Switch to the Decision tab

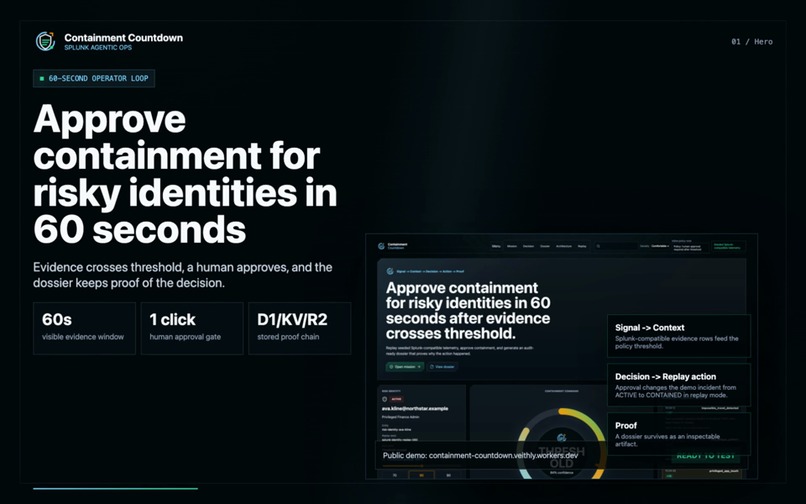pos(528,246)
